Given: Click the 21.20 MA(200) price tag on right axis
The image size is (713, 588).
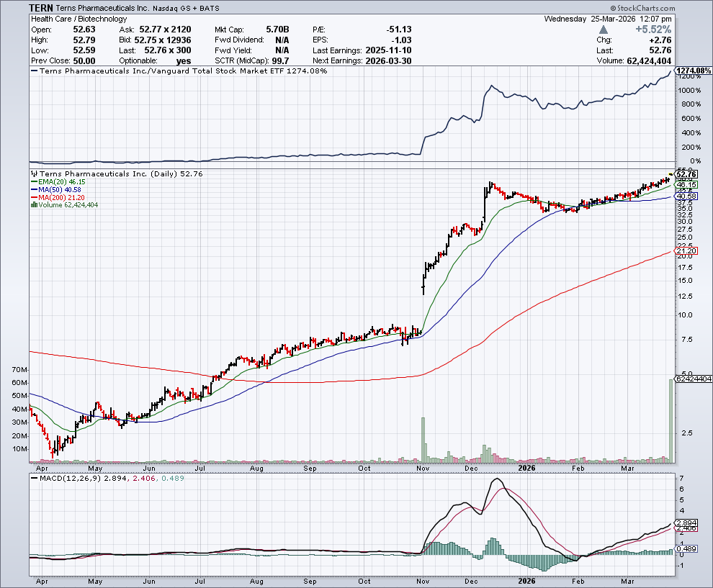Looking at the screenshot, I should point(685,250).
